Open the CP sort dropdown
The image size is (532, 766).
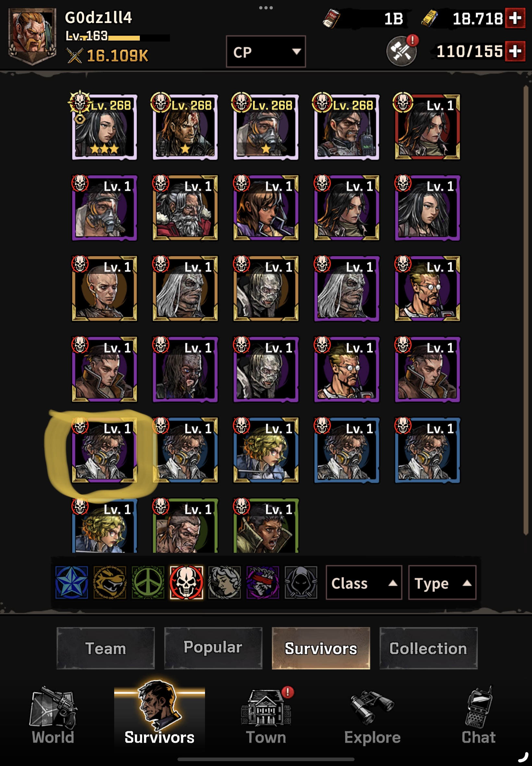[266, 52]
